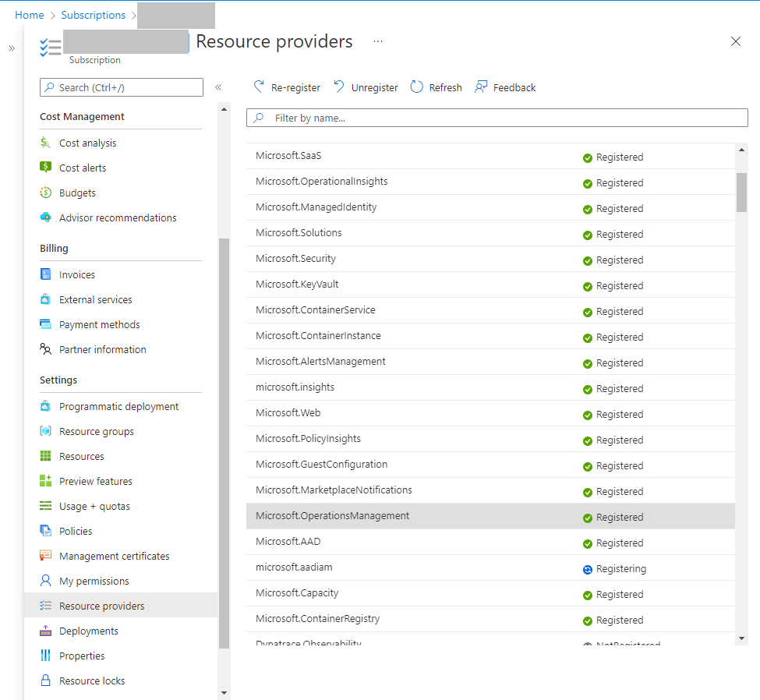This screenshot has width=760, height=700.
Task: Go to Home breadcrumb link
Action: pos(30,15)
